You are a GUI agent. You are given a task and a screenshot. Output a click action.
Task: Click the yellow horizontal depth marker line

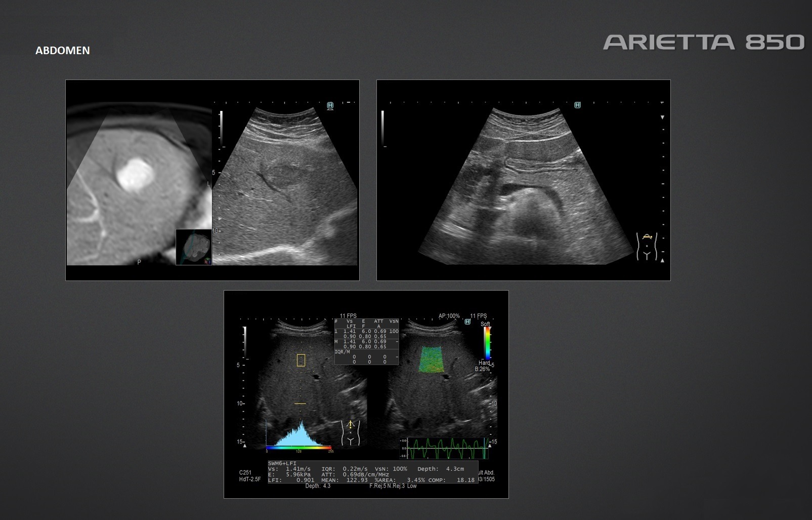pyautogui.click(x=301, y=404)
